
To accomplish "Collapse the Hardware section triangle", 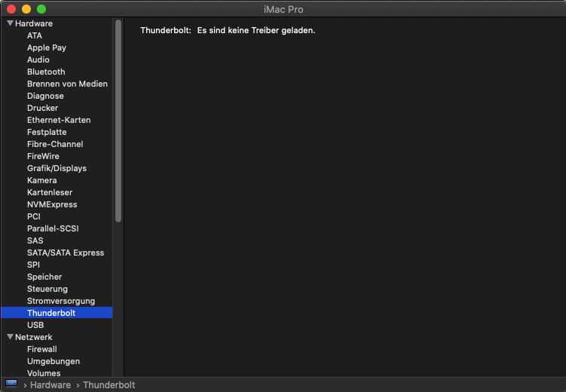I will pyautogui.click(x=10, y=23).
